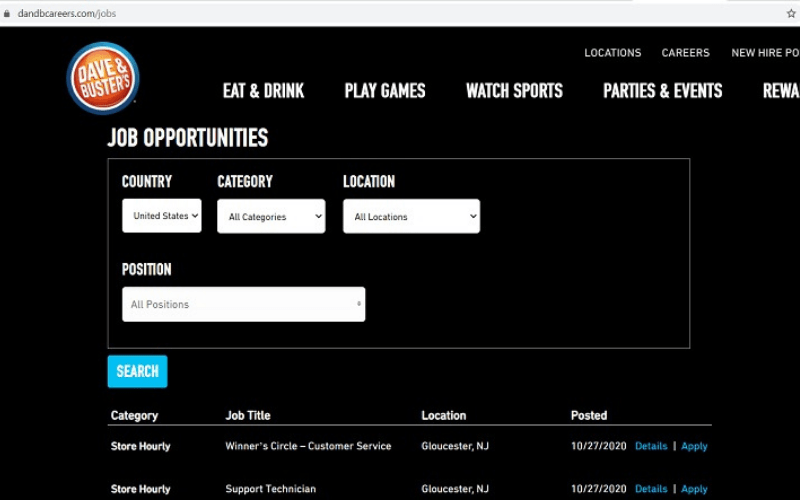The height and width of the screenshot is (500, 800).
Task: Click the lock icon in address bar
Action: 7,14
